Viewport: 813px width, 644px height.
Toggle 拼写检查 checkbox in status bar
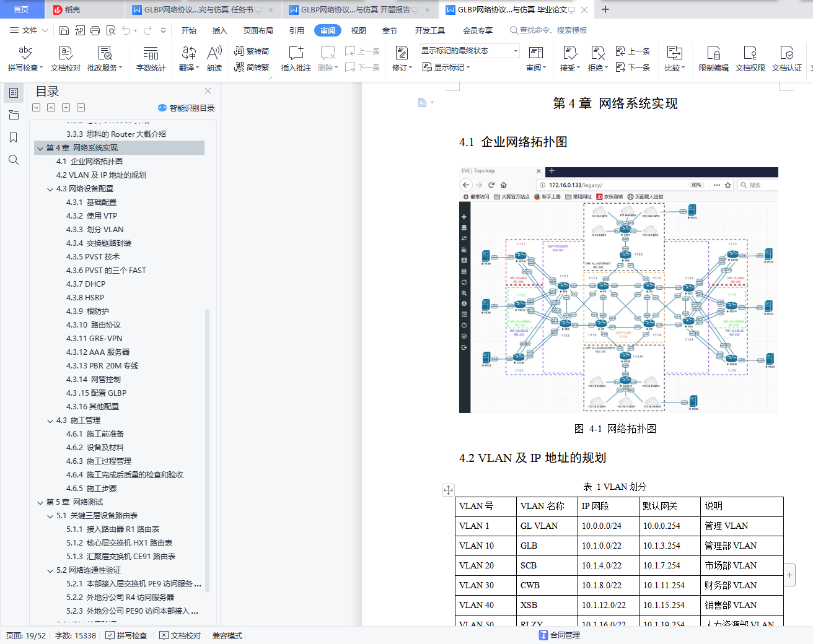126,635
